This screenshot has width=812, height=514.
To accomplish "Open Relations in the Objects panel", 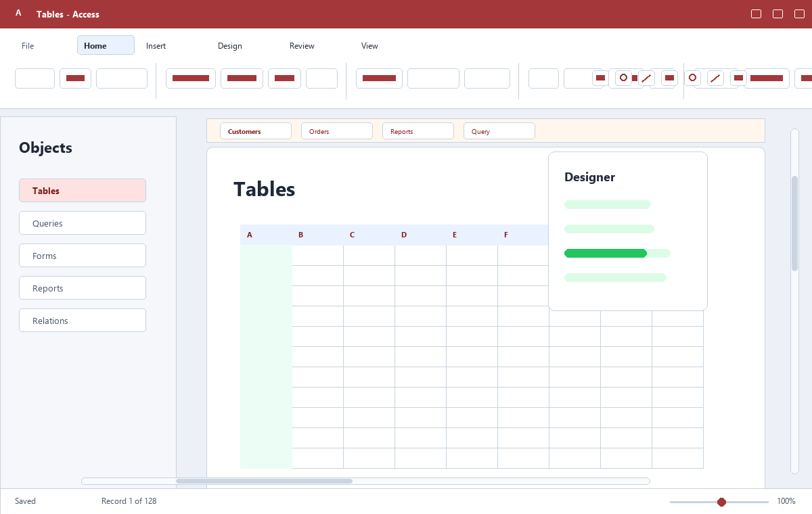I will tap(83, 321).
